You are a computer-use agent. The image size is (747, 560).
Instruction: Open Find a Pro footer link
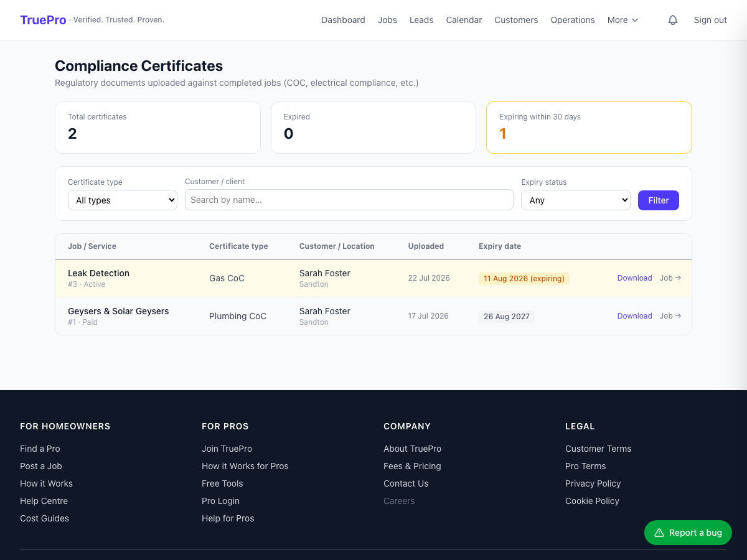click(40, 449)
